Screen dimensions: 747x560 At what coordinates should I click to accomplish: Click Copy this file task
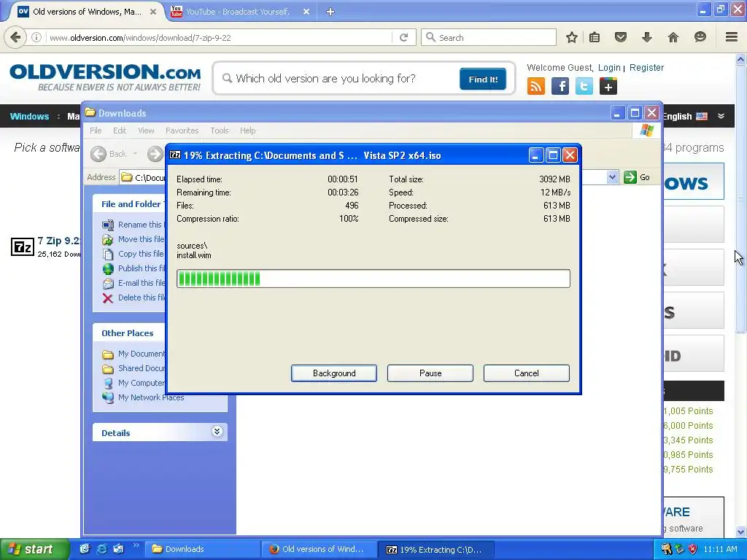click(x=134, y=254)
